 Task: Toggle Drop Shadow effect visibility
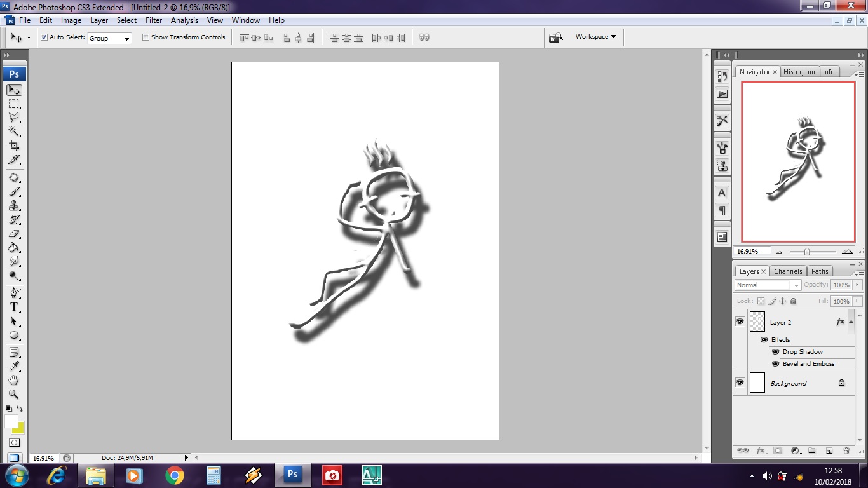(775, 351)
